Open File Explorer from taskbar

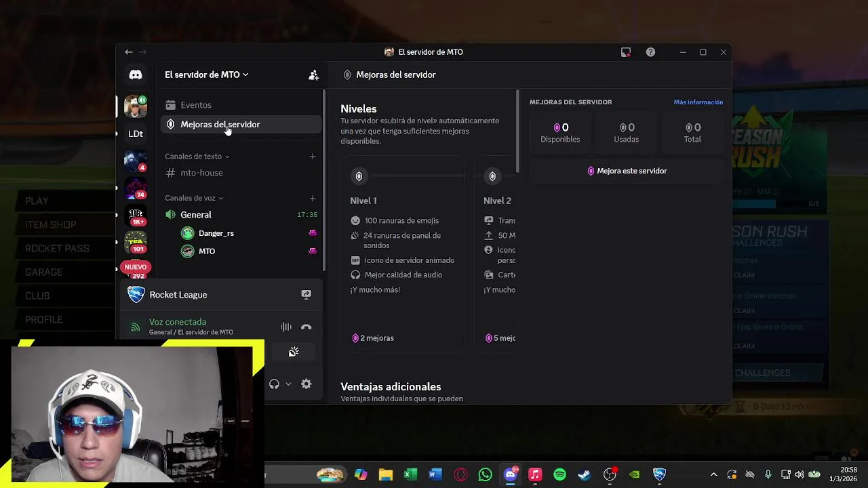point(385,474)
